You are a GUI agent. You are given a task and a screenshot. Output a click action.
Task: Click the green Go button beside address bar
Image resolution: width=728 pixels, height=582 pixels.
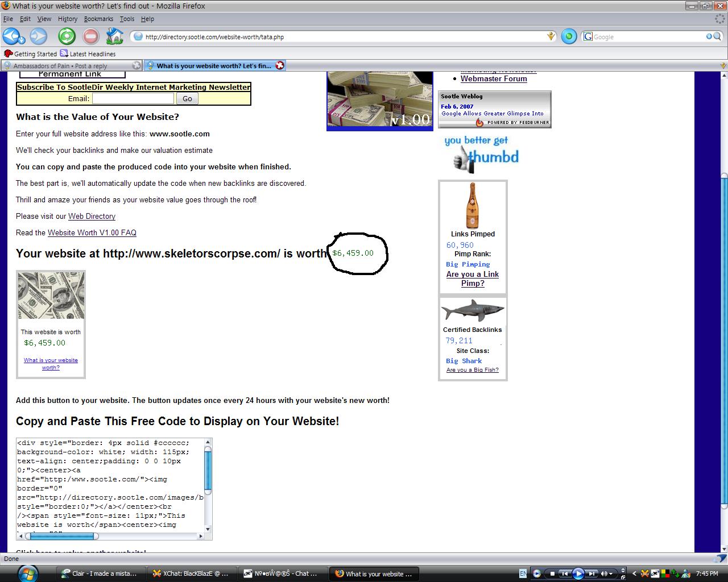click(x=568, y=37)
